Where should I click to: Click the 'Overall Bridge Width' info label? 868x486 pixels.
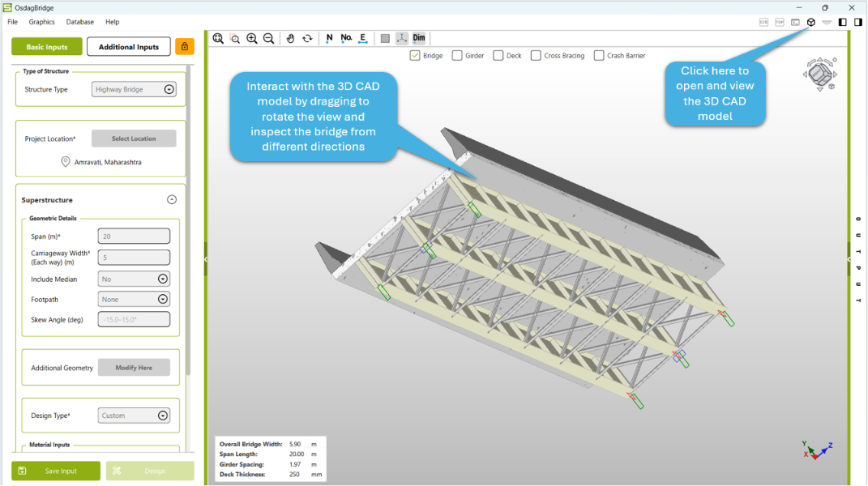pyautogui.click(x=250, y=444)
